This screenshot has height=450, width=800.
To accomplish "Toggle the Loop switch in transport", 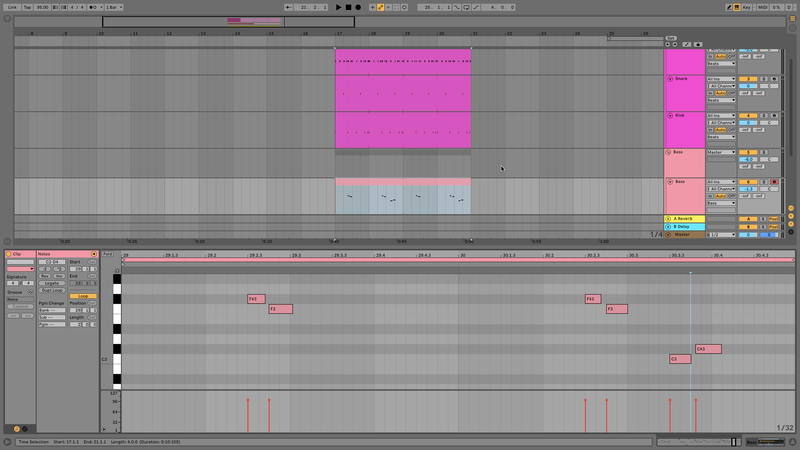I will 467,7.
